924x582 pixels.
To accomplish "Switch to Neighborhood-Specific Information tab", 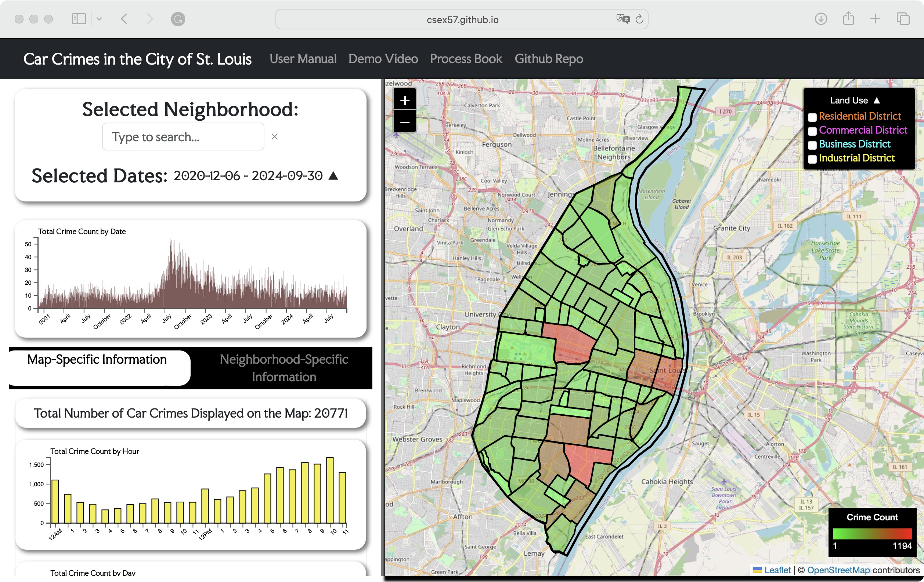I will (284, 368).
